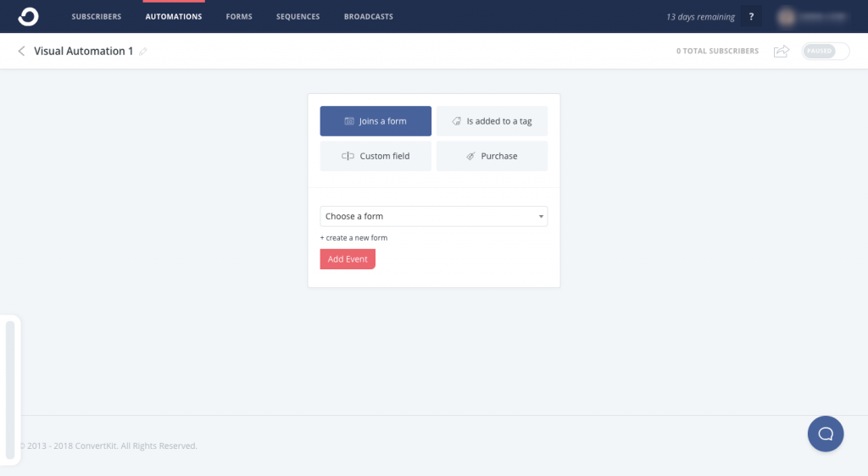Click the pencil icon to rename automation
The width and height of the screenshot is (868, 476).
143,52
